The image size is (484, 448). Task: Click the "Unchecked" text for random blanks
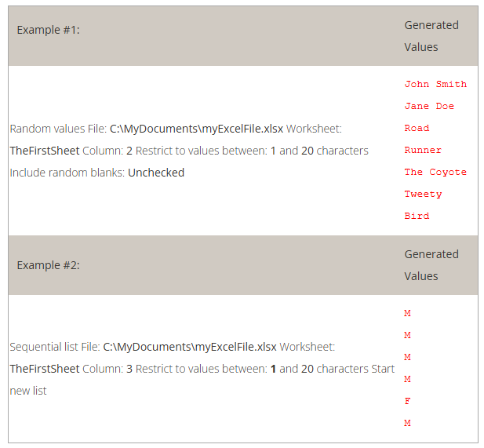pyautogui.click(x=156, y=173)
